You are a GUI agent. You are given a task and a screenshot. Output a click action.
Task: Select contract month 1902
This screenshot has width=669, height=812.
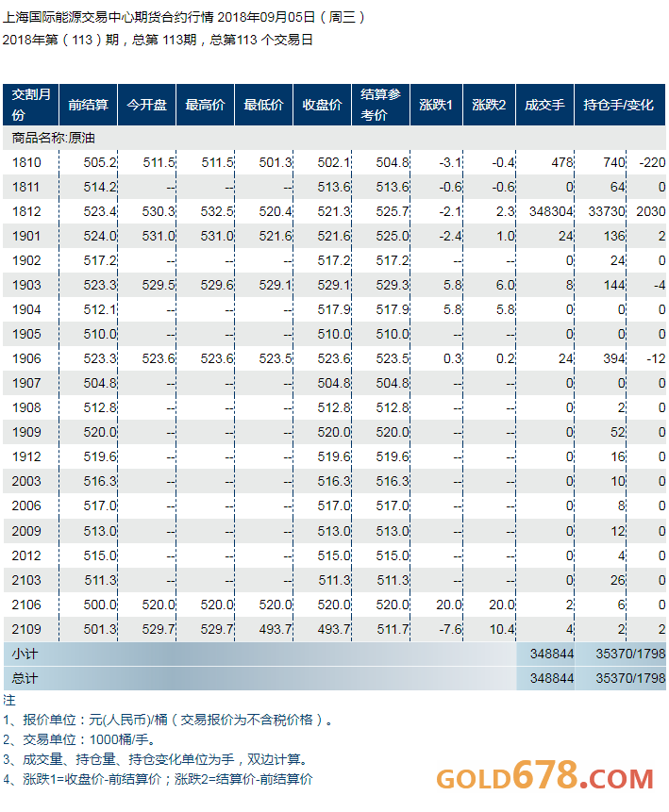pyautogui.click(x=26, y=260)
